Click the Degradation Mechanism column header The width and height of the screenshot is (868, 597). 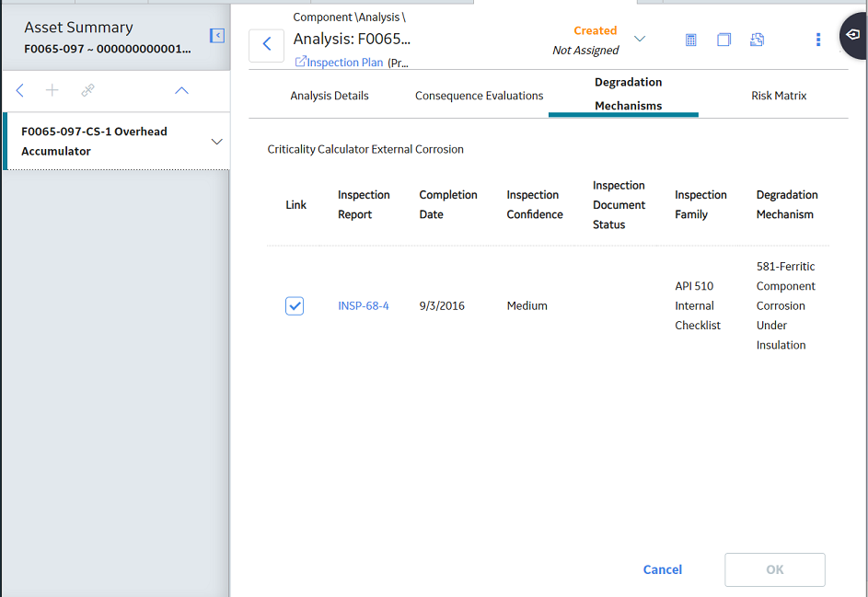pyautogui.click(x=787, y=205)
